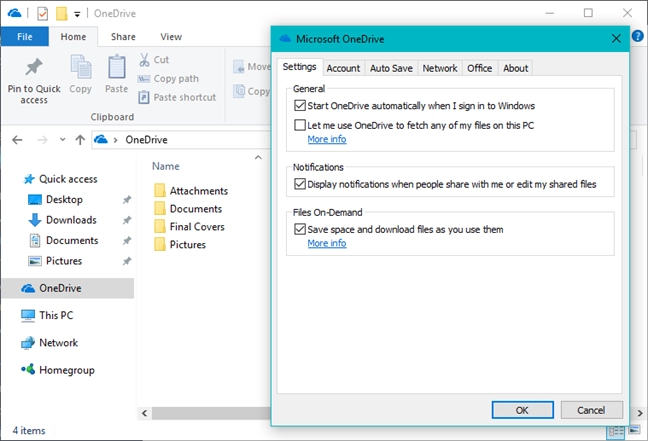
Task: Open the Account tab in OneDrive dialog
Action: coord(343,68)
